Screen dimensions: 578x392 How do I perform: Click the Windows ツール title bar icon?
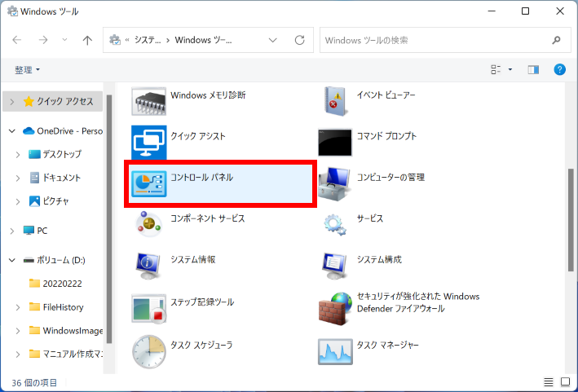coord(12,11)
